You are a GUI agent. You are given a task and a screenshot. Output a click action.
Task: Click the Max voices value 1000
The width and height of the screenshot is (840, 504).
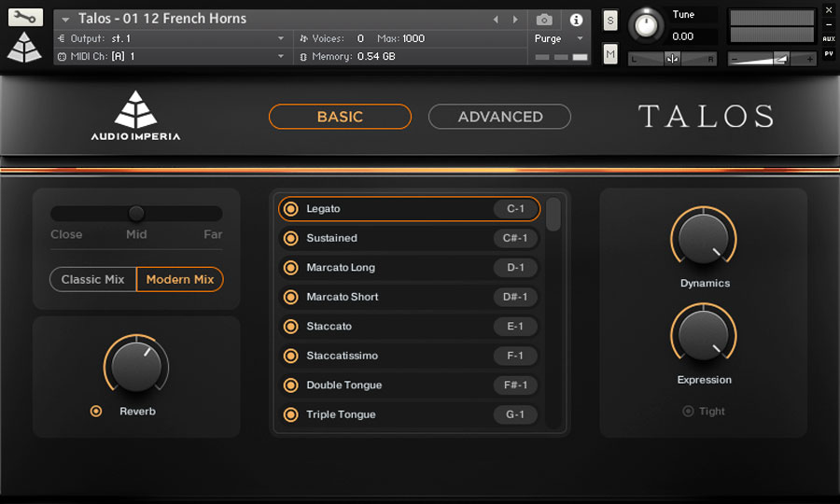(x=413, y=38)
